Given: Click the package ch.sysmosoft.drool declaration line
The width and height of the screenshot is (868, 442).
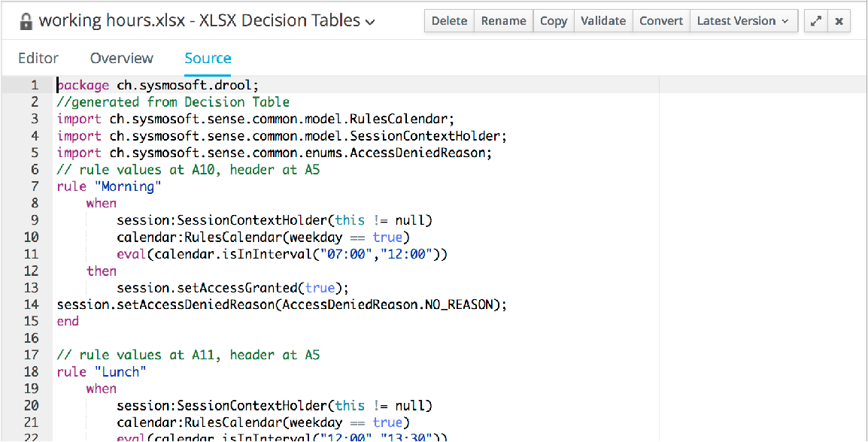Looking at the screenshot, I should click(x=158, y=85).
